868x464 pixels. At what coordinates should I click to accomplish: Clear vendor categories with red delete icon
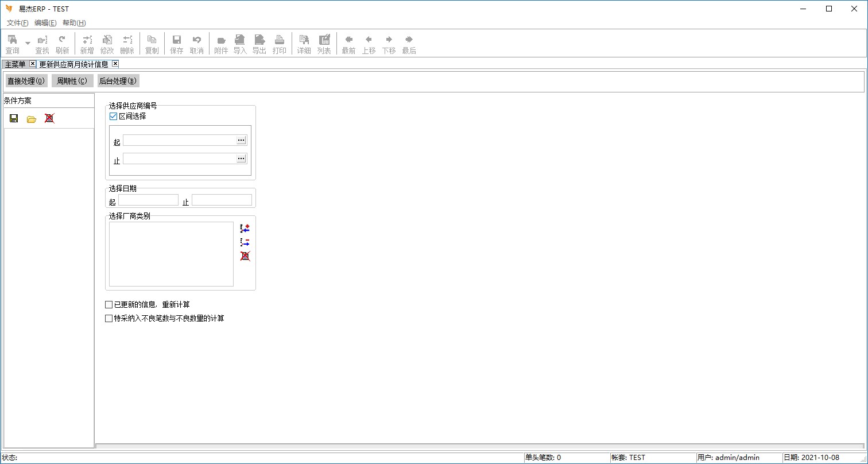245,256
